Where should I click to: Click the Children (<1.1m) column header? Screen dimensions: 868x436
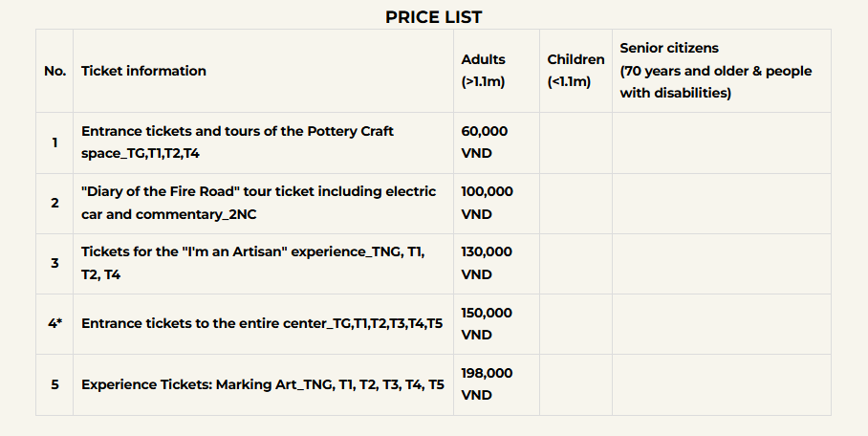pos(575,71)
